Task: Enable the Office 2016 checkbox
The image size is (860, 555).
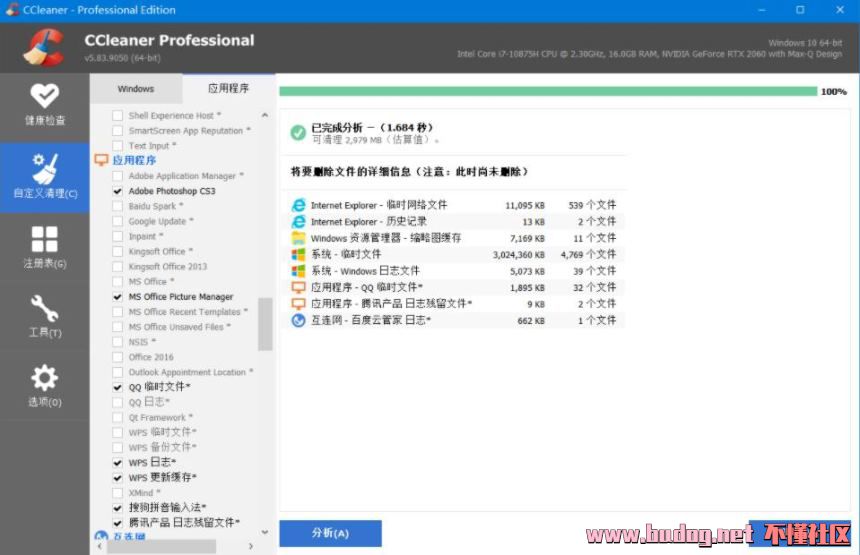Action: pyautogui.click(x=117, y=357)
